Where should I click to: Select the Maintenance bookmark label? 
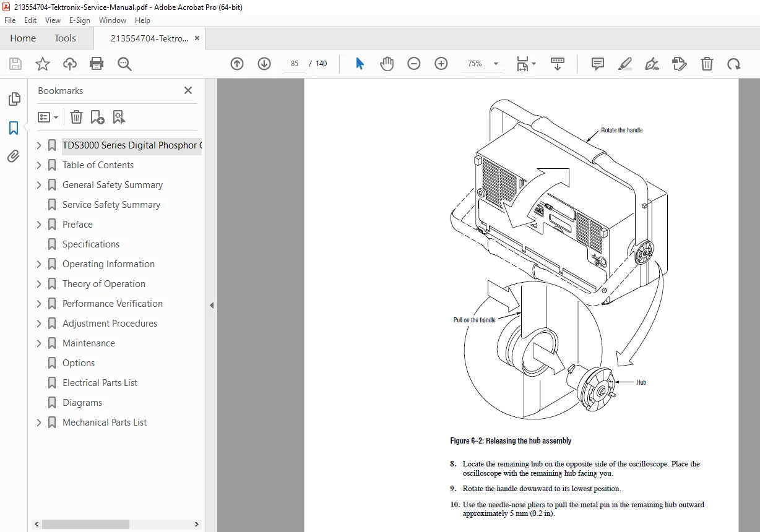pos(89,343)
